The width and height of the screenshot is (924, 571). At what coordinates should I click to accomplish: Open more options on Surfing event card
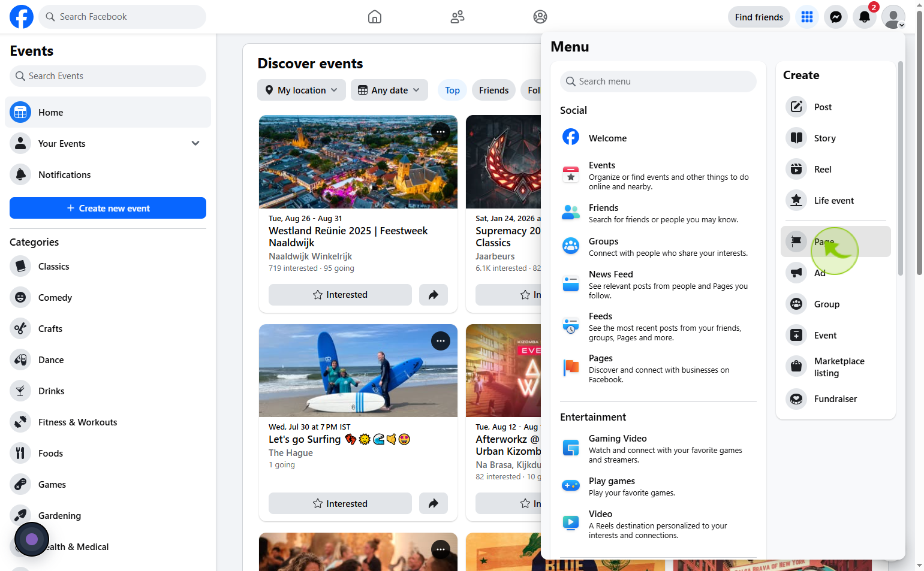pyautogui.click(x=441, y=341)
